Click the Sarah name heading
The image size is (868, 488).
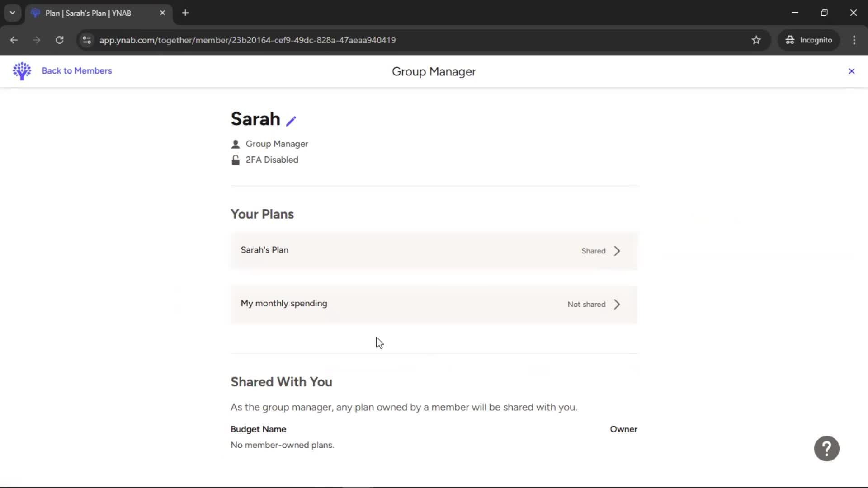[x=255, y=119]
